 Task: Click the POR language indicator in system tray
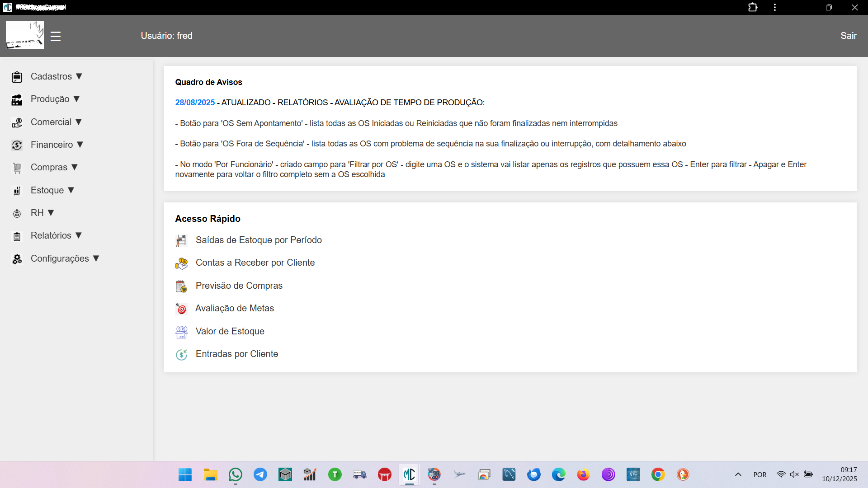760,474
